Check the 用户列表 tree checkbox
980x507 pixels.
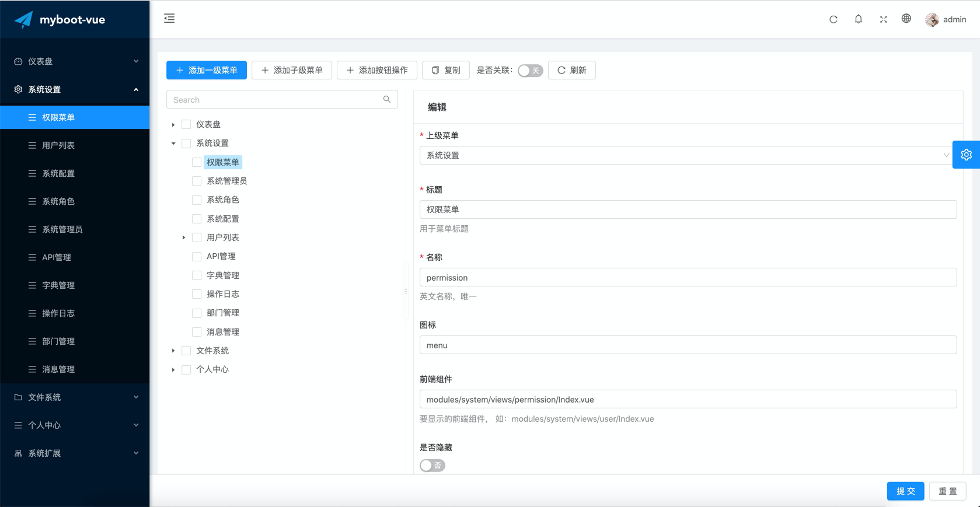[197, 237]
